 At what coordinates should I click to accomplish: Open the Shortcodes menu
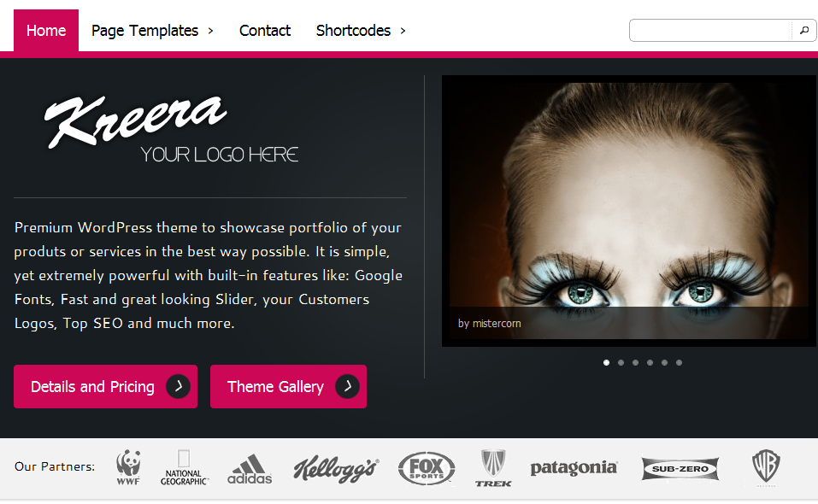[x=353, y=30]
